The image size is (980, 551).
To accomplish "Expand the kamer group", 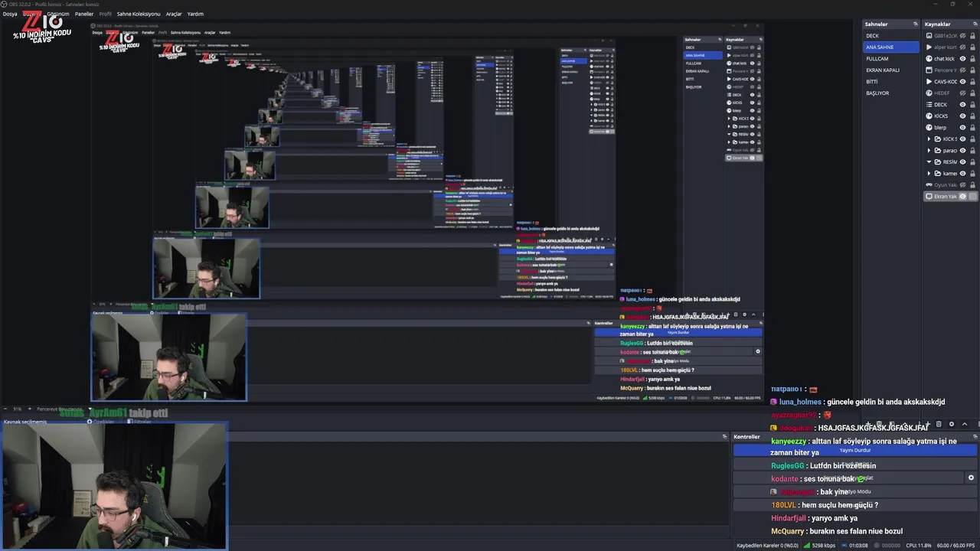I will 929,174.
